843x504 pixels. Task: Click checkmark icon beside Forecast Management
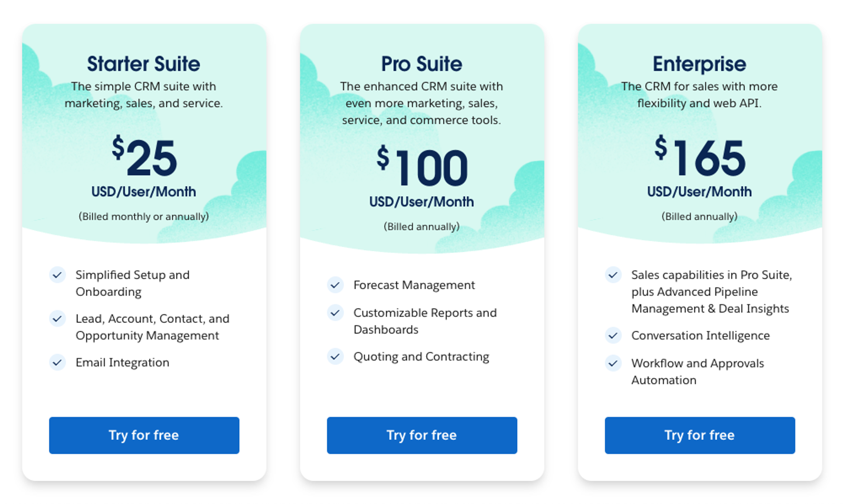tap(335, 285)
